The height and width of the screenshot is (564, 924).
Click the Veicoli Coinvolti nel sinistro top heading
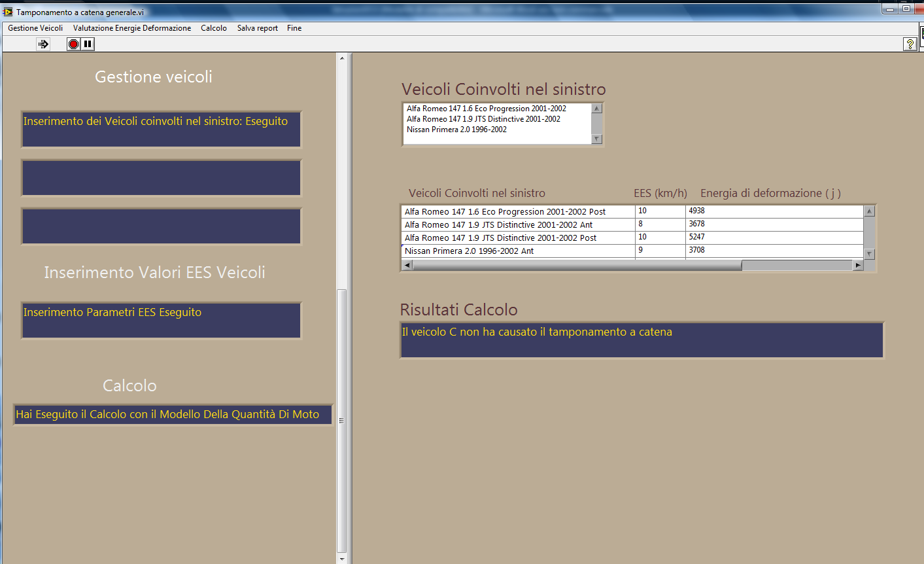point(504,89)
